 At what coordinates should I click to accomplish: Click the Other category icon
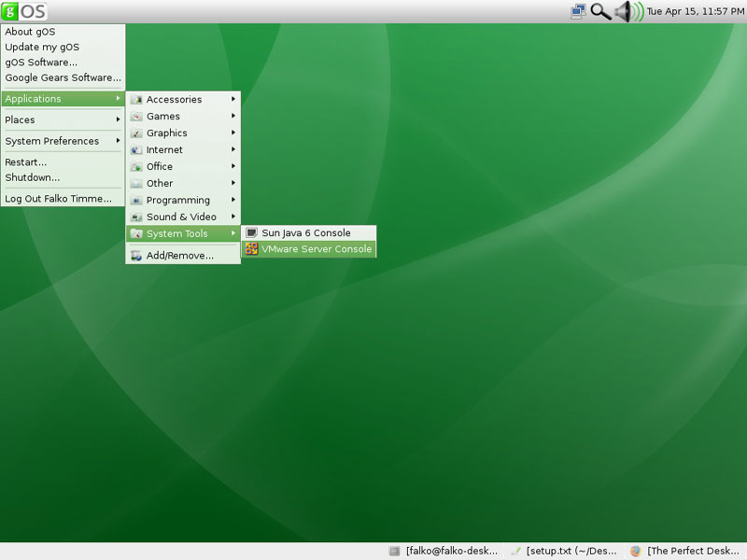pyautogui.click(x=136, y=183)
